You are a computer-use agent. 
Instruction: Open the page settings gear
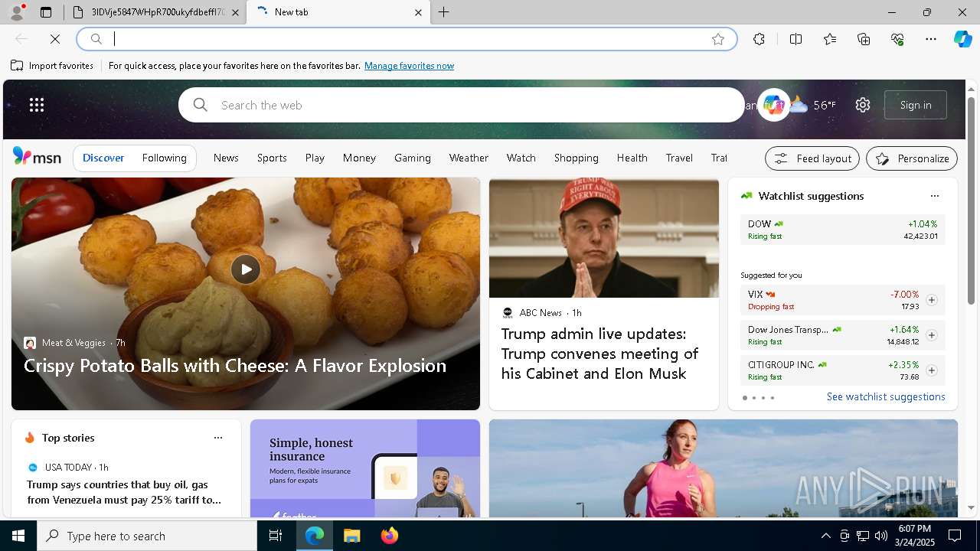863,105
